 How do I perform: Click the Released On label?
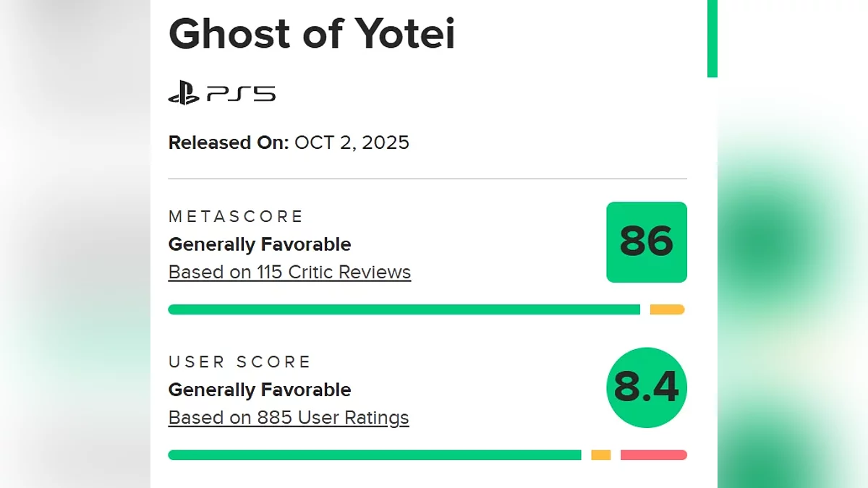[229, 142]
